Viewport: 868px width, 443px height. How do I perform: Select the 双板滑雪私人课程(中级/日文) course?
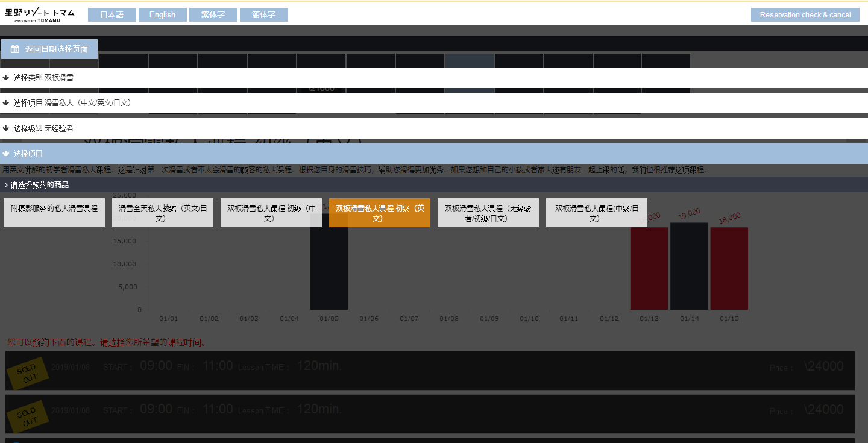coord(596,212)
